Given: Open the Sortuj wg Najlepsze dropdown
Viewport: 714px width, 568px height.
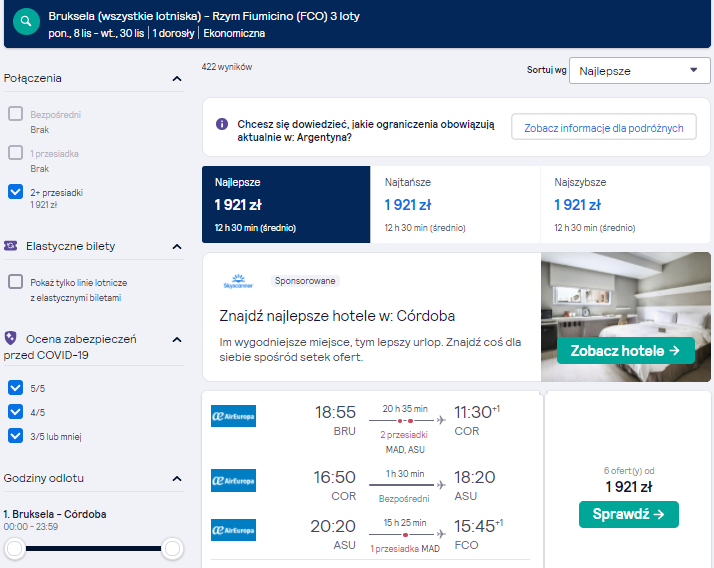Looking at the screenshot, I should click(639, 71).
